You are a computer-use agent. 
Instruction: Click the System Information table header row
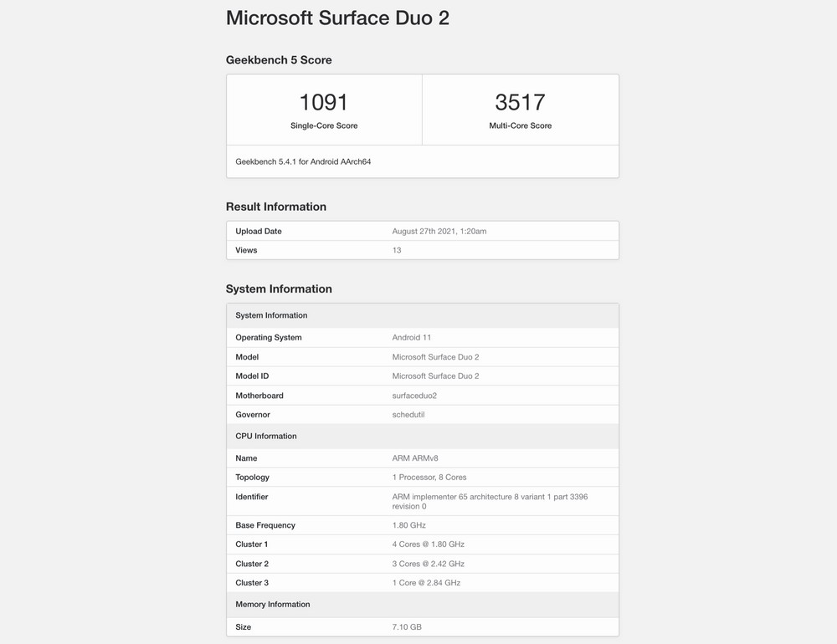(x=423, y=315)
